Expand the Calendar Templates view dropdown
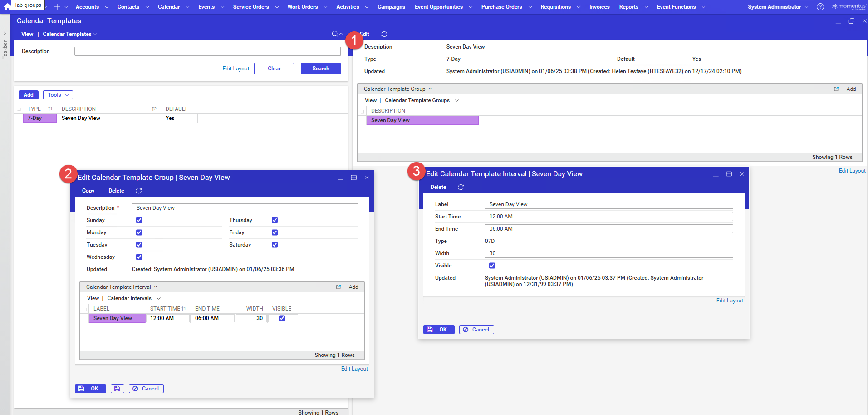868x415 pixels. 95,34
